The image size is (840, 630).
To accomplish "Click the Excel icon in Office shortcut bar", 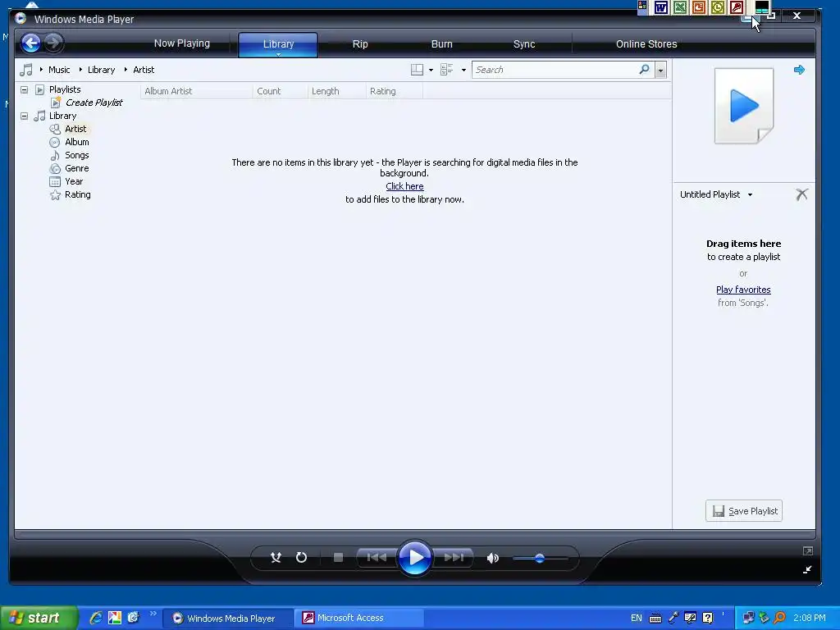I will pos(680,7).
